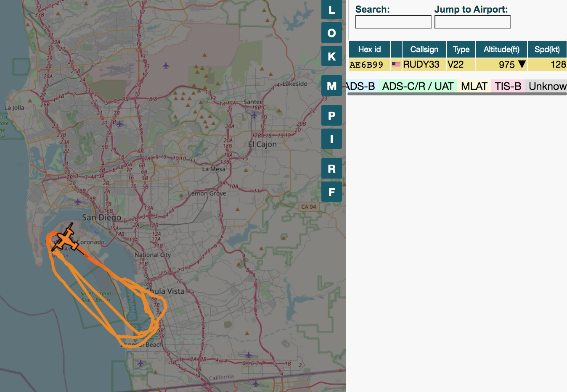Click the P map filter button

331,116
